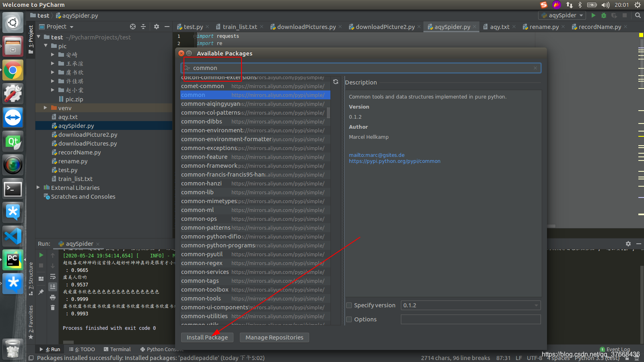
Task: Expand the 赵小棠 folder
Action: click(x=52, y=90)
